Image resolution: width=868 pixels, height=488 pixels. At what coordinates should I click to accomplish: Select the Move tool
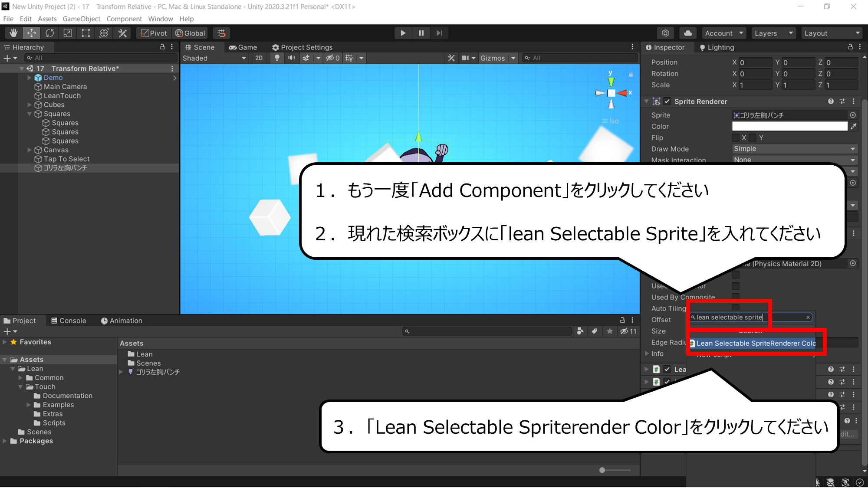[32, 33]
